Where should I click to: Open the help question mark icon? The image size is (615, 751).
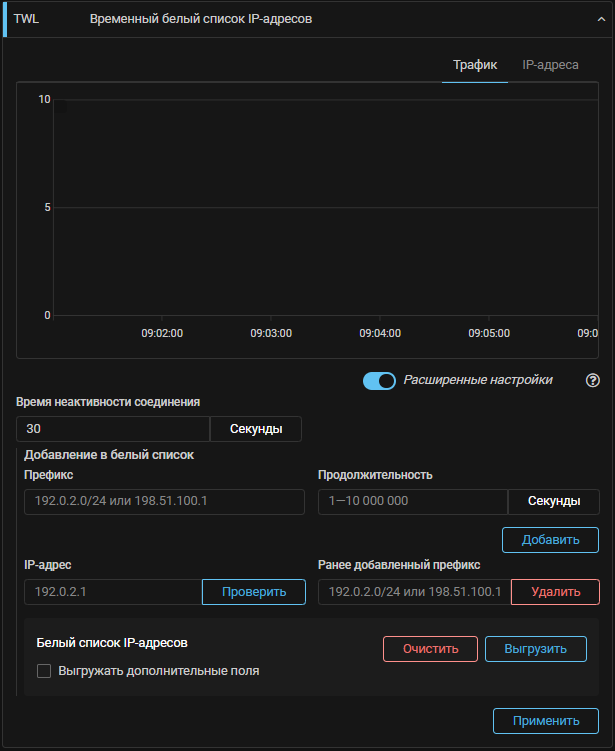pyautogui.click(x=592, y=380)
